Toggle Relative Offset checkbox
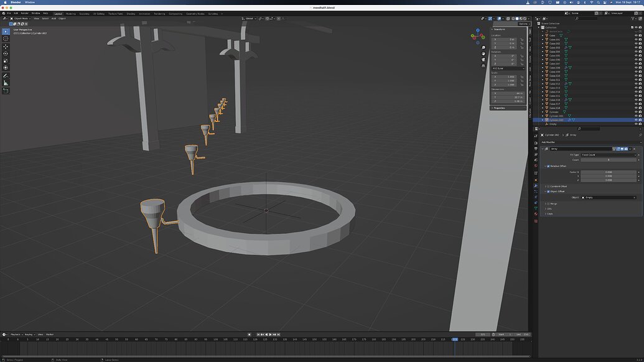 548,166
